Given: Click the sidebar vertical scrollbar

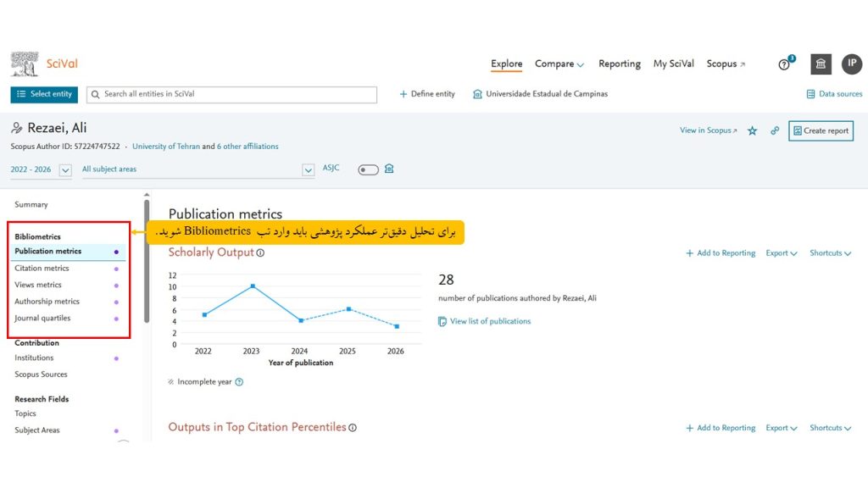Looking at the screenshot, I should (x=147, y=261).
